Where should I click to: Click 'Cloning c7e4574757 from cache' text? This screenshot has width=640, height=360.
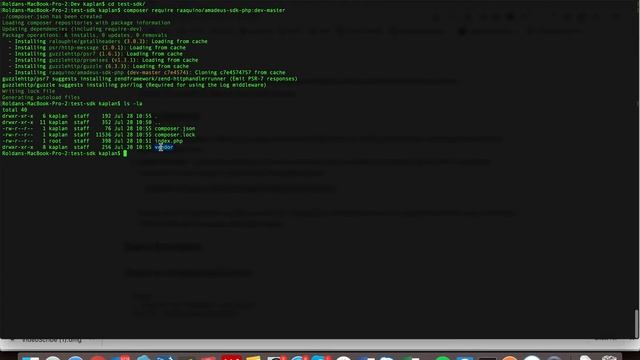point(240,73)
